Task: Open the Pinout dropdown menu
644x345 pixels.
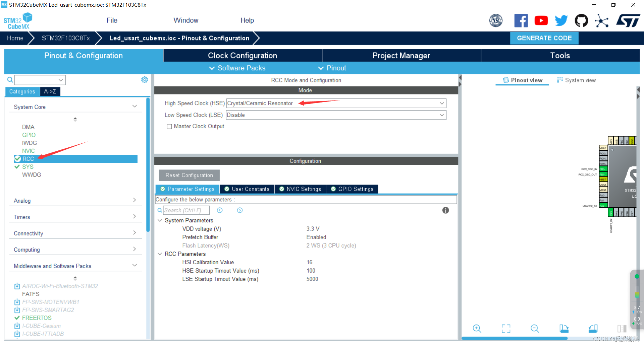Action: tap(332, 68)
